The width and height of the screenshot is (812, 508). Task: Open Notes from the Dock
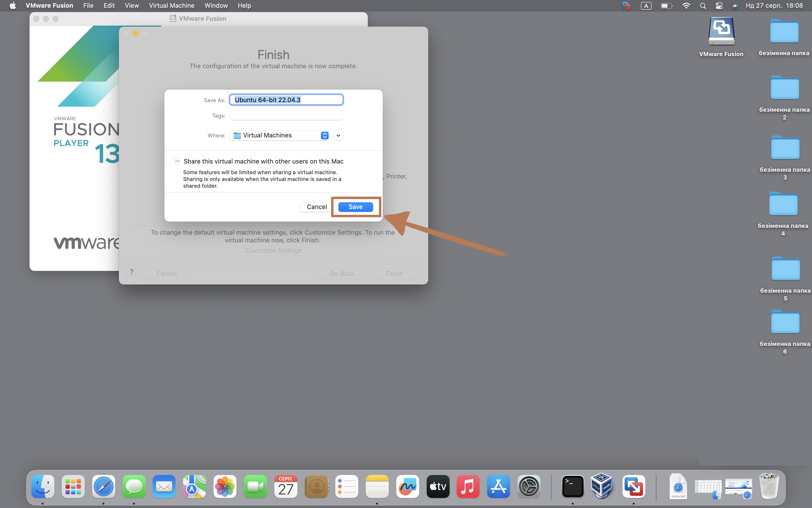(x=377, y=486)
